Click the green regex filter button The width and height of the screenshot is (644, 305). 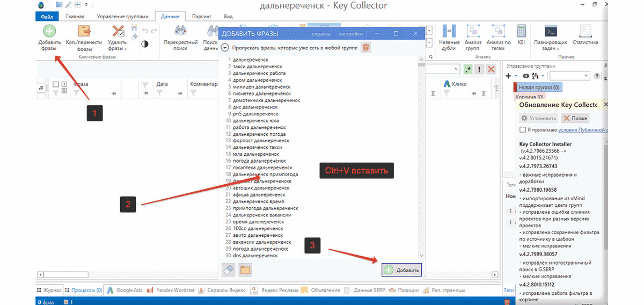point(468,69)
